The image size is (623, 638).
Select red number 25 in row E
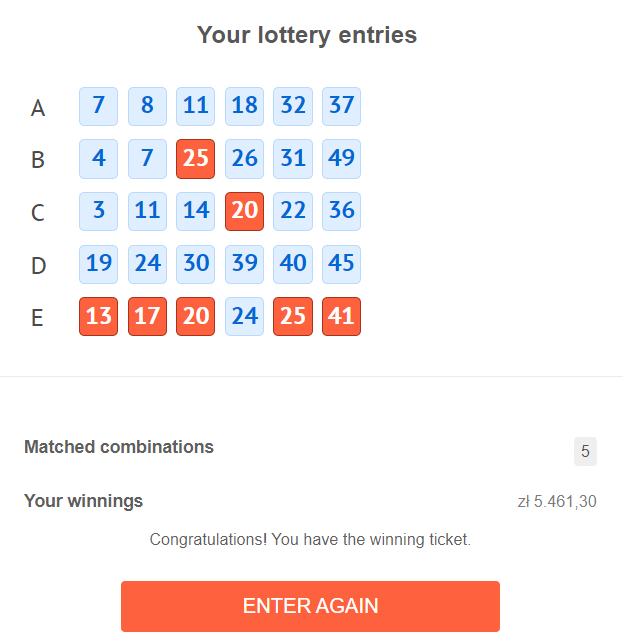click(x=293, y=316)
